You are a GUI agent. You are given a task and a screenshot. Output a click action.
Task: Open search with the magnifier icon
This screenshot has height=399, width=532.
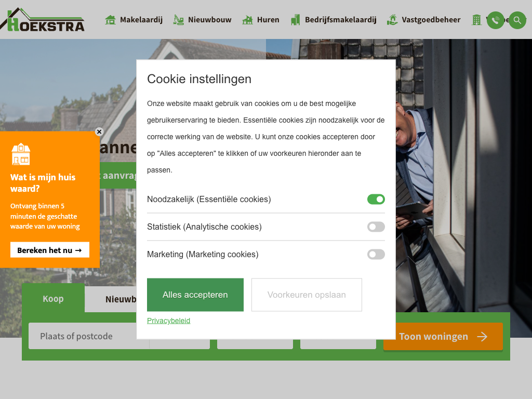point(517,20)
